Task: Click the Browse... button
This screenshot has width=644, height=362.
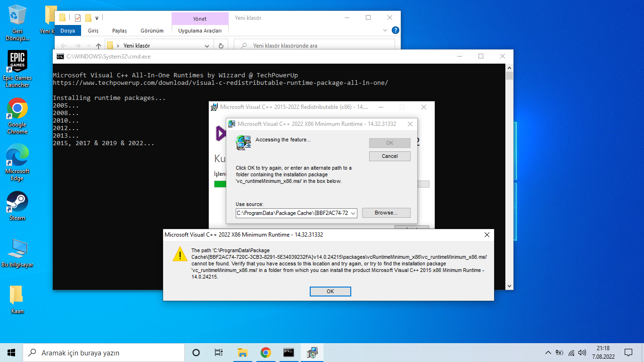Action: coord(386,213)
